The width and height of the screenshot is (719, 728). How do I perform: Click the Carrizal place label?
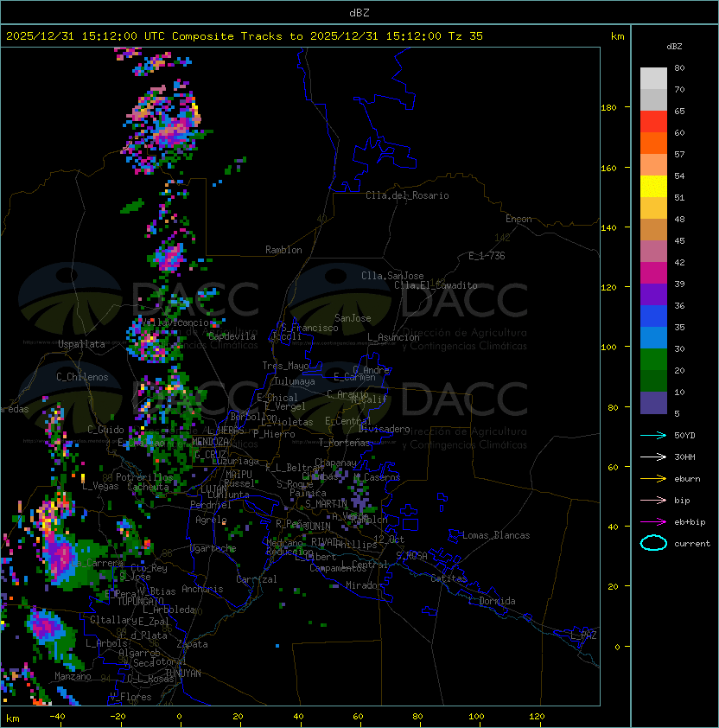click(256, 579)
